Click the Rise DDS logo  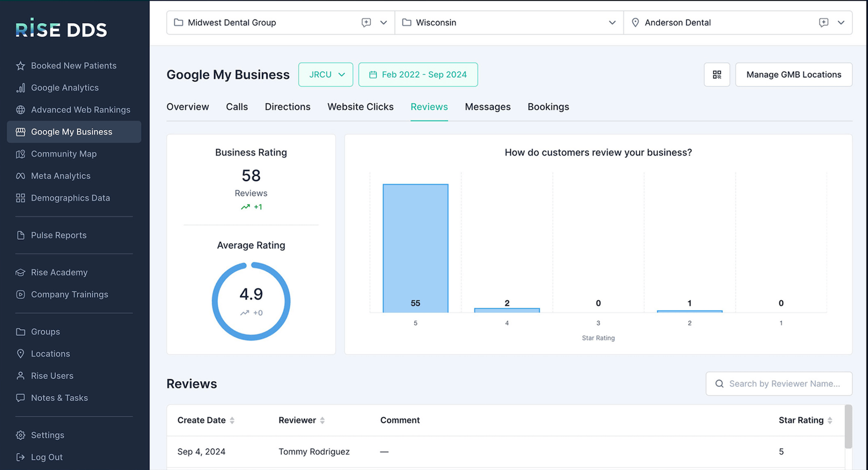coord(61,29)
